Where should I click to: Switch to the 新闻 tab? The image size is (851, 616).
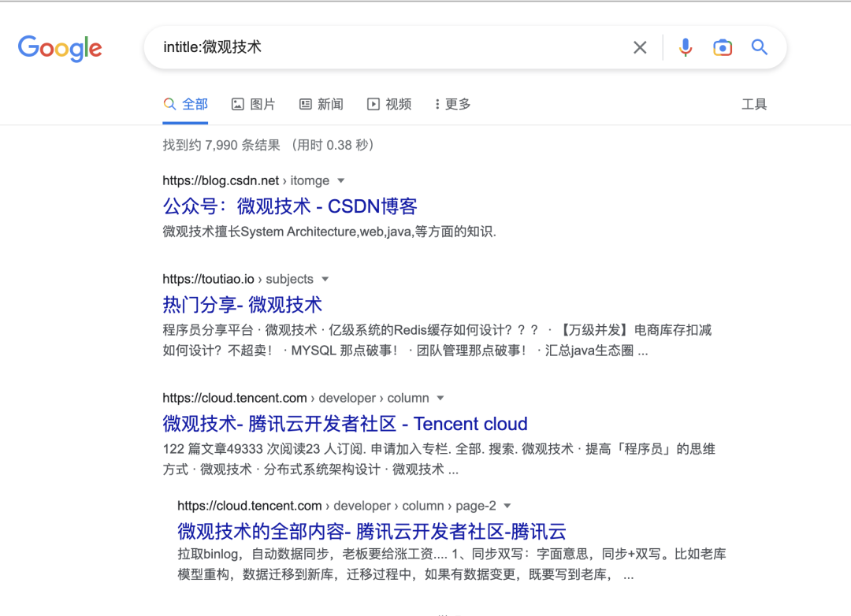pyautogui.click(x=321, y=104)
